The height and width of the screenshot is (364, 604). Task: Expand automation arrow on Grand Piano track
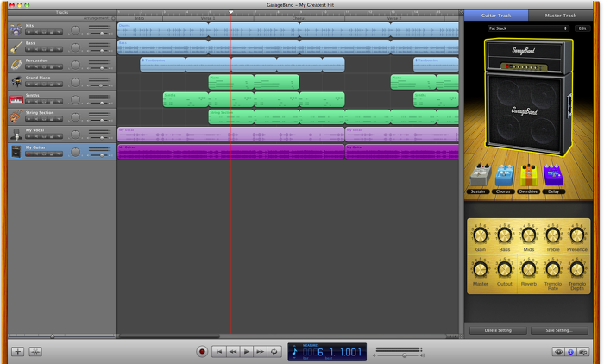[x=59, y=85]
